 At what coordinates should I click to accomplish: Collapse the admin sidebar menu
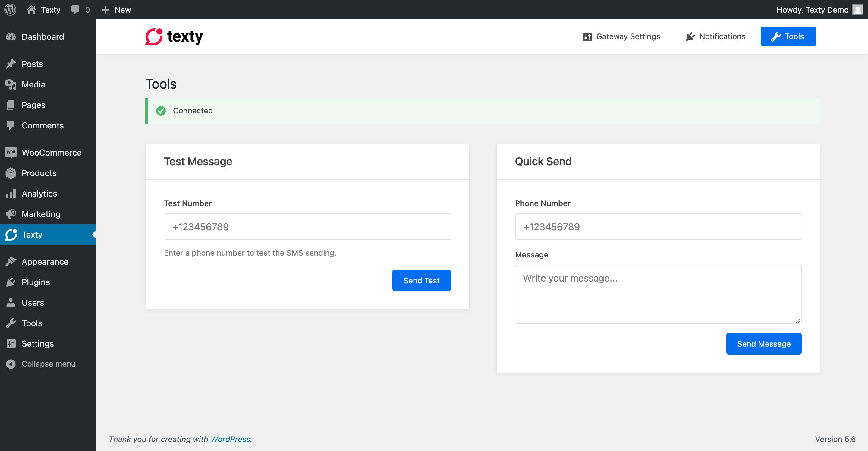click(41, 364)
